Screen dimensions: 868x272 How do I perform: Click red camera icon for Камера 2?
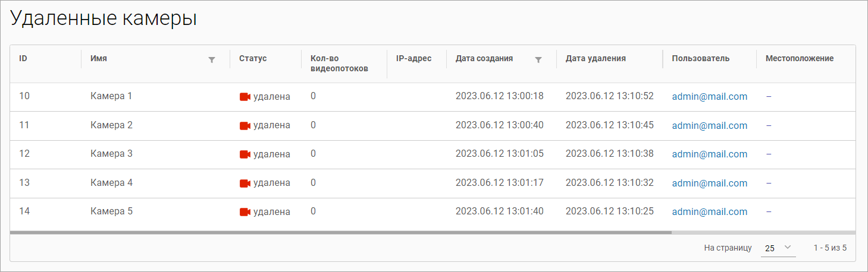(x=245, y=126)
